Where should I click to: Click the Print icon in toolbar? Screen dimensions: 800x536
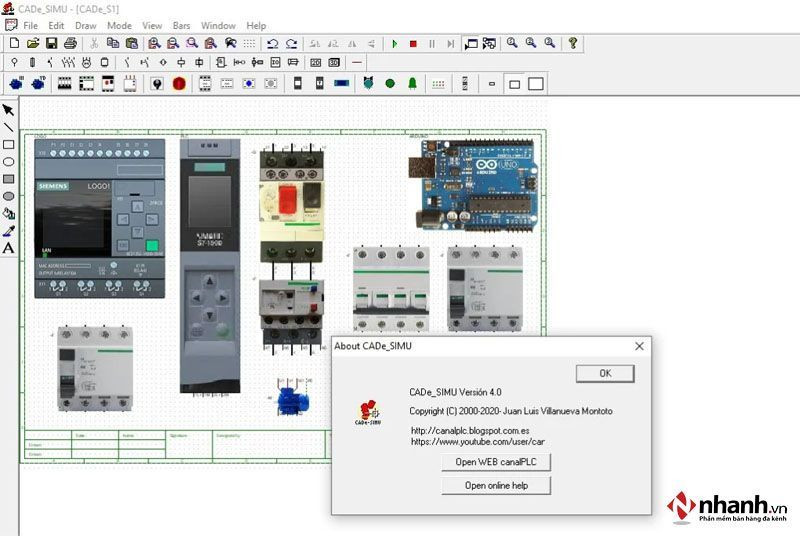70,43
